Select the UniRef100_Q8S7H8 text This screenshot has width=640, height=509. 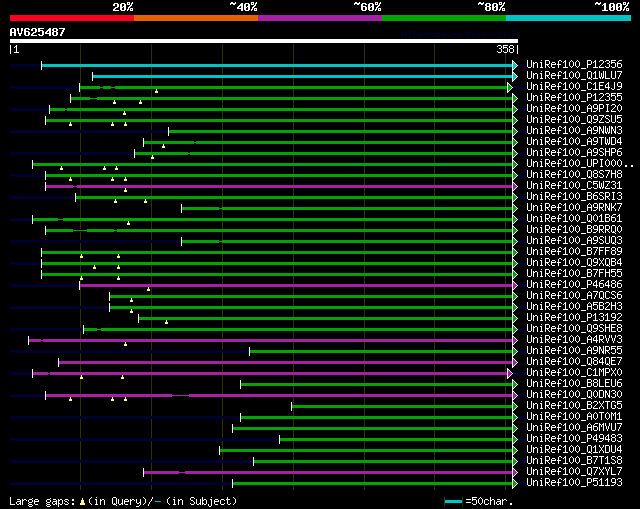[x=574, y=175]
